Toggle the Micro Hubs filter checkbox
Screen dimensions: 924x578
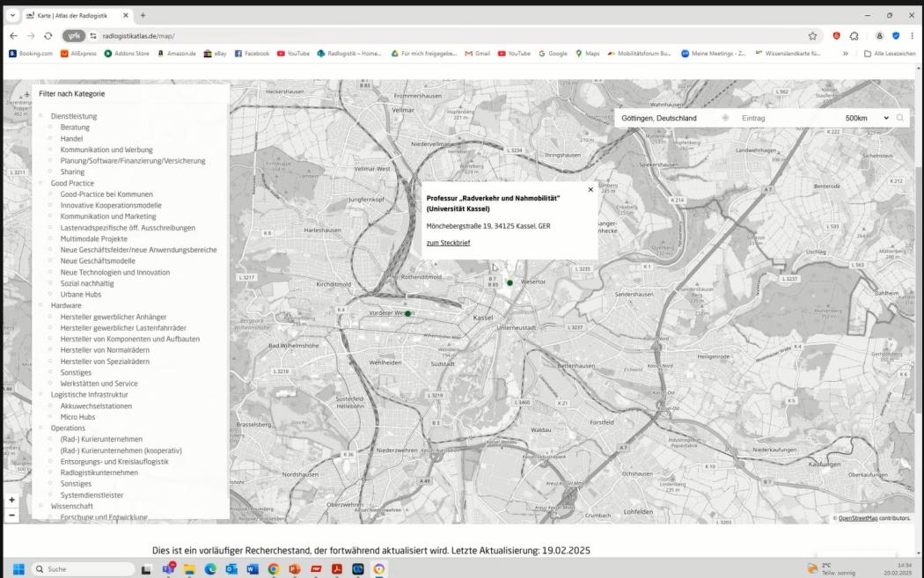pos(50,416)
